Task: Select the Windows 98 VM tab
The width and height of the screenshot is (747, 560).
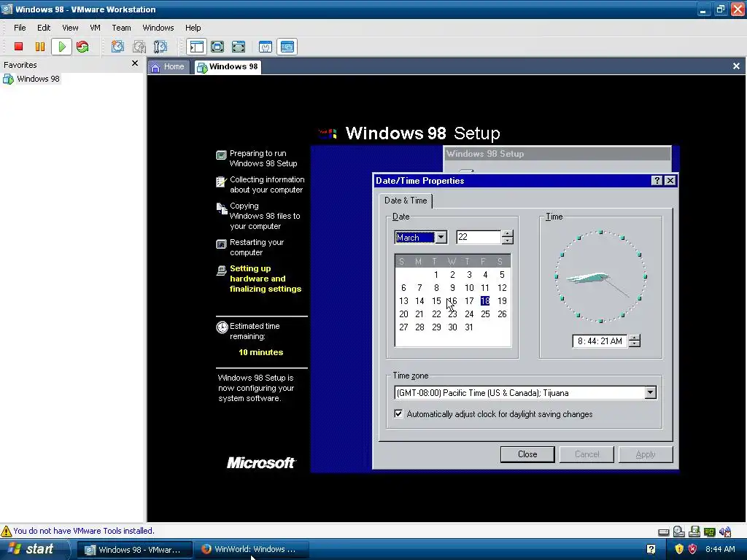Action: point(228,66)
